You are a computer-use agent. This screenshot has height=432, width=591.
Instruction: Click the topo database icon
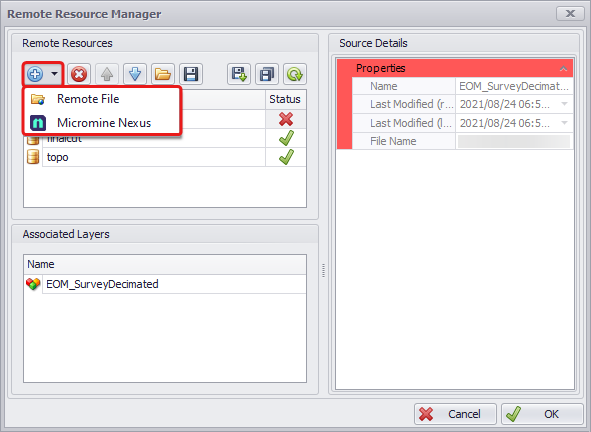pos(33,157)
